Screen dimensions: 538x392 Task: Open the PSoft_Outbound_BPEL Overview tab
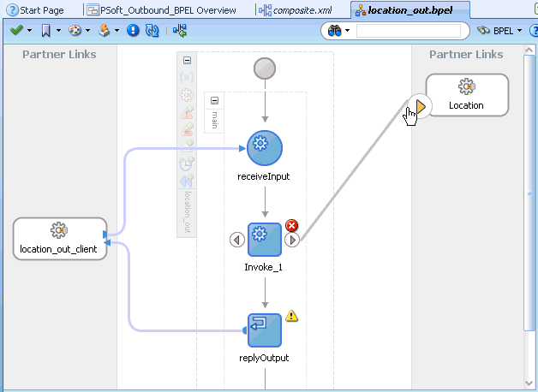point(161,10)
